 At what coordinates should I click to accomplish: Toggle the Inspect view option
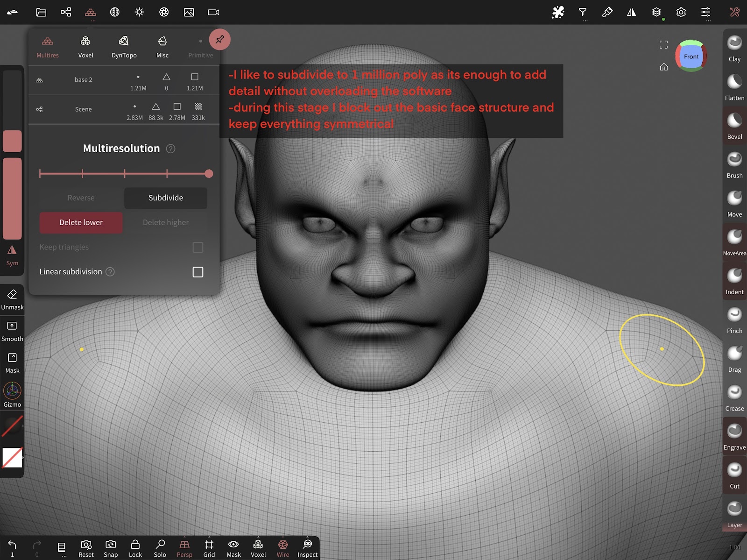point(308,548)
